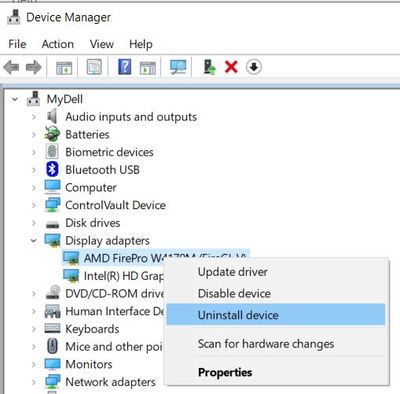Click the Batteries category icon
This screenshot has width=400, height=394.
pyautogui.click(x=52, y=134)
